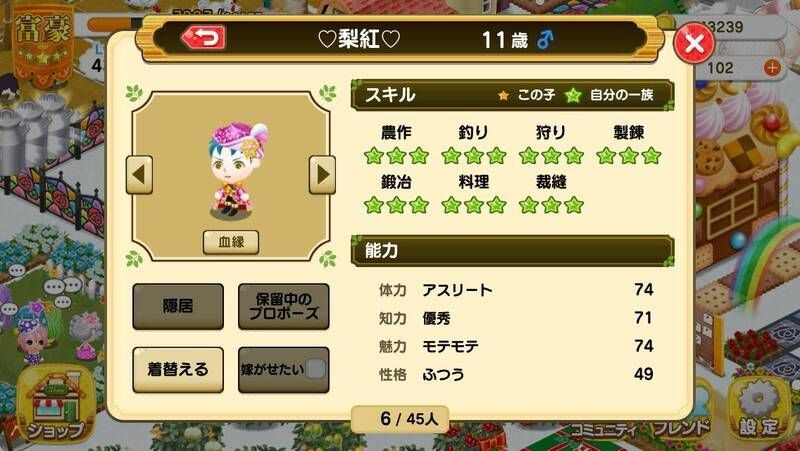The image size is (800, 451).
Task: Toggle the 嫁がせたい checkbox
Action: pyautogui.click(x=315, y=368)
